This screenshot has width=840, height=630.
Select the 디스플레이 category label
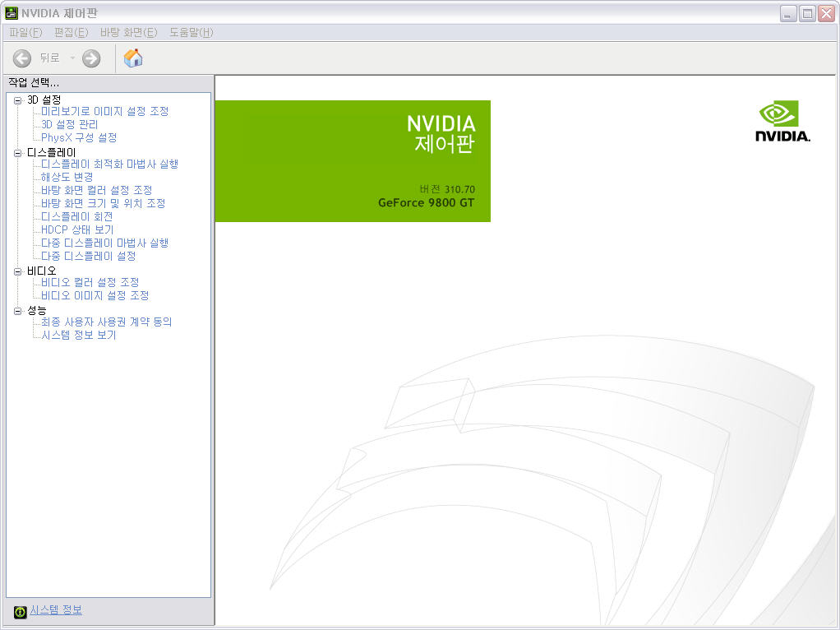52,153
